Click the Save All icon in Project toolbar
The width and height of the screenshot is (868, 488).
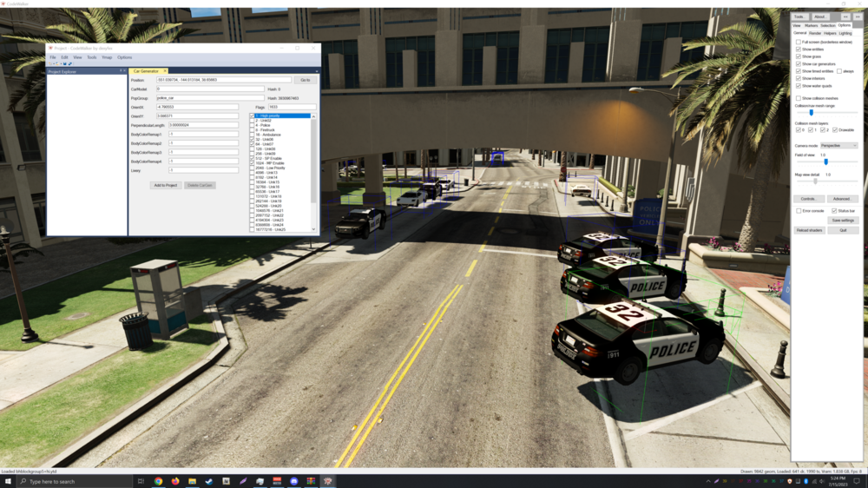pyautogui.click(x=69, y=63)
